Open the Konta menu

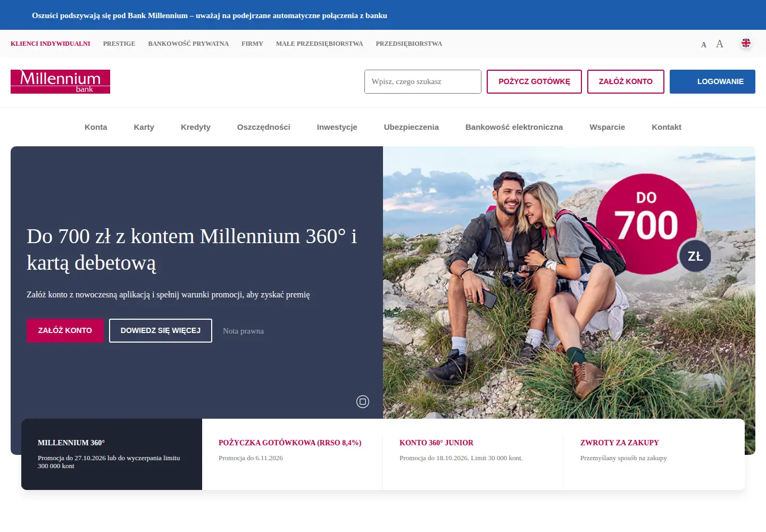[96, 127]
